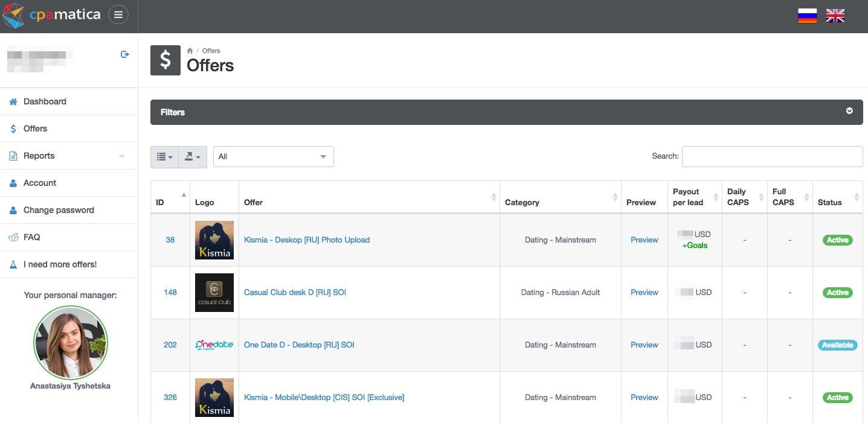Click the personal manager photo
Screen dimensions: 868x423
click(x=71, y=342)
